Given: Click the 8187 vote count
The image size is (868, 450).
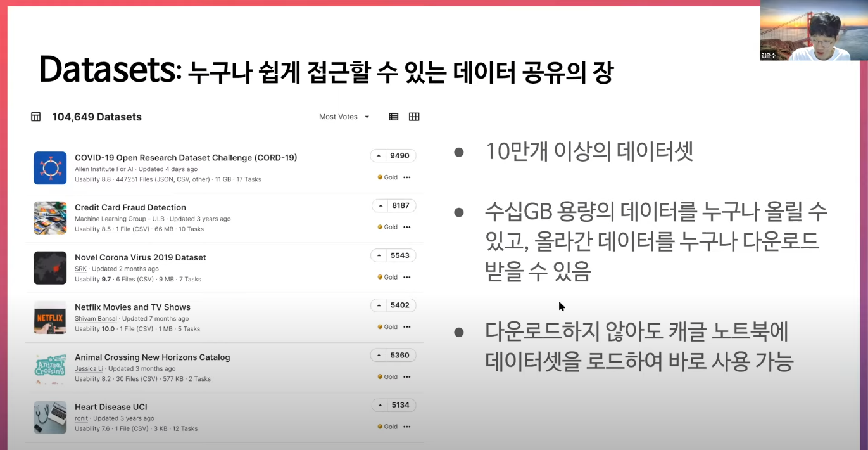Looking at the screenshot, I should [401, 205].
